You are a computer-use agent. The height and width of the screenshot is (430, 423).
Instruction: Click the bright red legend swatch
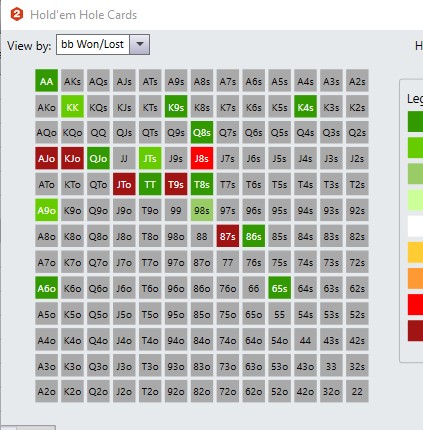(415, 304)
